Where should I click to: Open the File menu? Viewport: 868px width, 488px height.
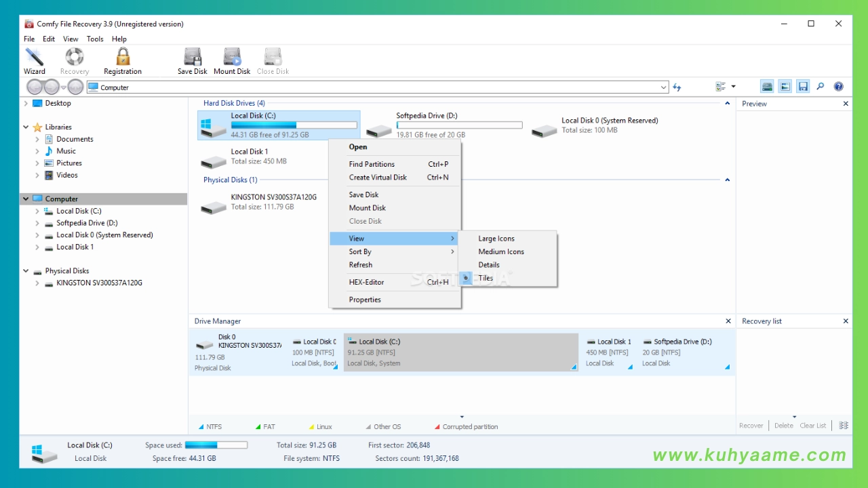(x=29, y=39)
